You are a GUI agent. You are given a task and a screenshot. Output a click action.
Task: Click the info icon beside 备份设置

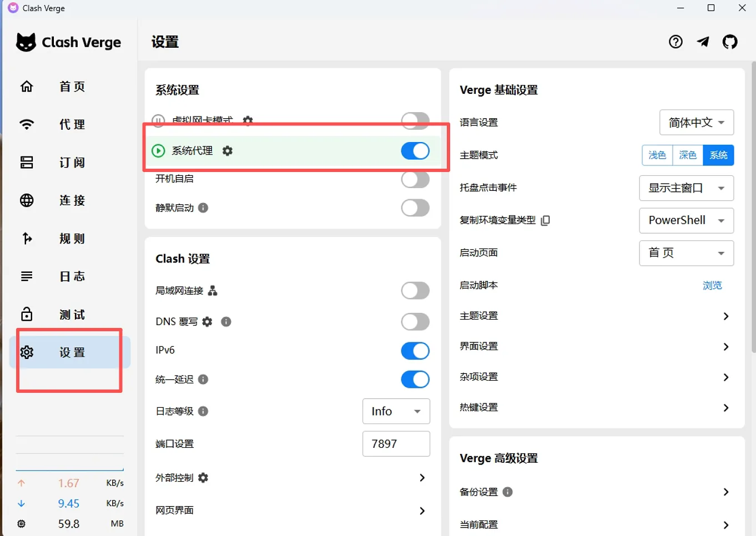tap(507, 492)
